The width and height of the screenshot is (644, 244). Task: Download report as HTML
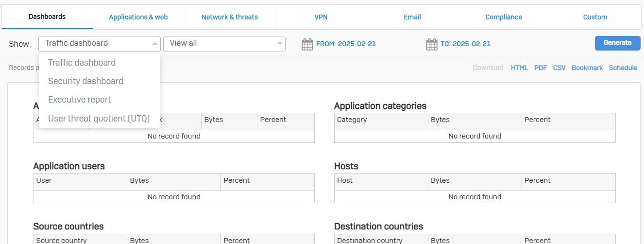519,68
